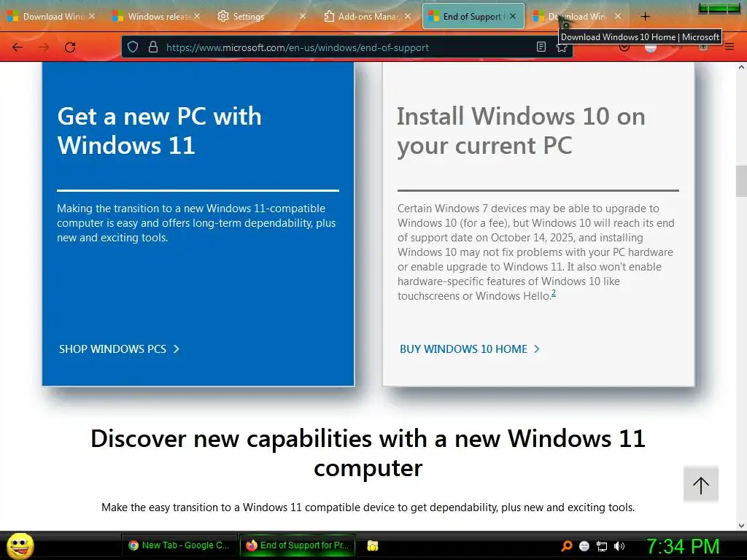
Task: Open the volume speaker tray icon
Action: [619, 546]
